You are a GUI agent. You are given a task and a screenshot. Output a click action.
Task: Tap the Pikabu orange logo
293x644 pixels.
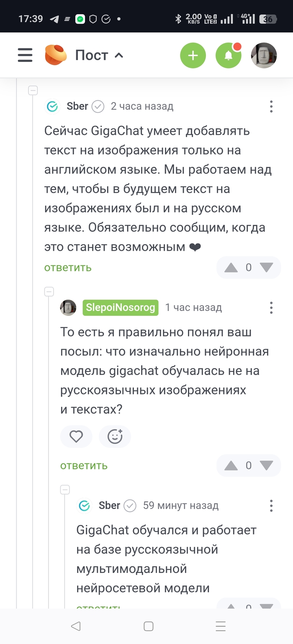coord(56,55)
